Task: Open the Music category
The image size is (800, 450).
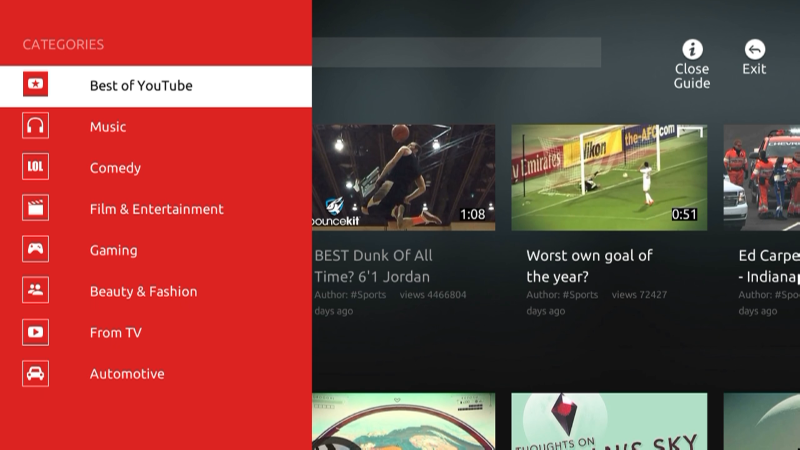Action: point(156,127)
